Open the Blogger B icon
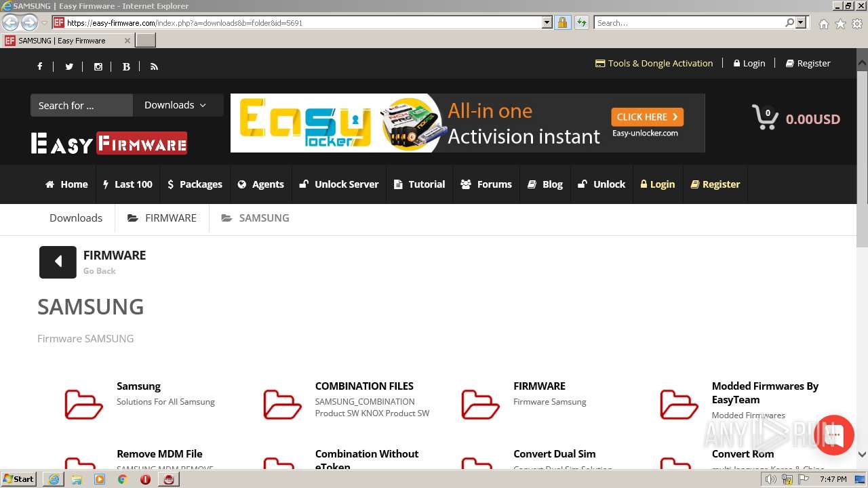The height and width of the screenshot is (488, 868). point(126,66)
